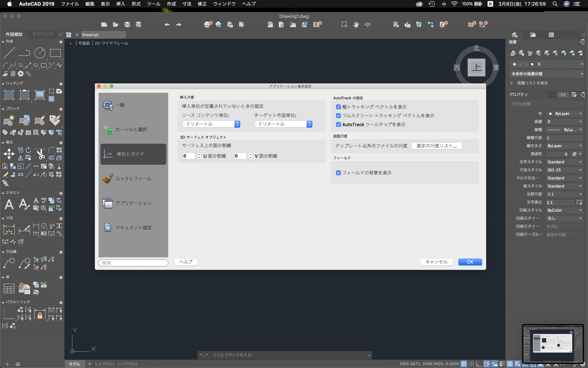Screen dimensions: 588x368
Task: Click the 検索 search field
Action: point(133,263)
